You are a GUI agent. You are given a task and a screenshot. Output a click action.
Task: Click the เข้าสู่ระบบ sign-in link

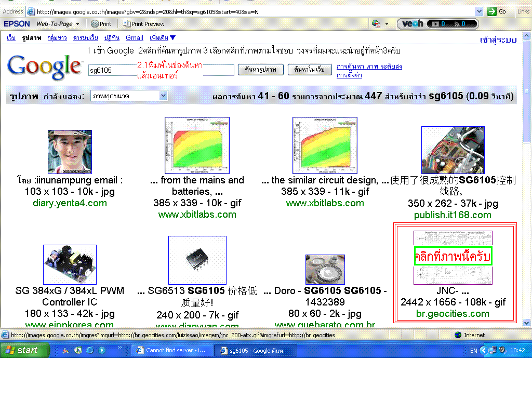(x=498, y=40)
